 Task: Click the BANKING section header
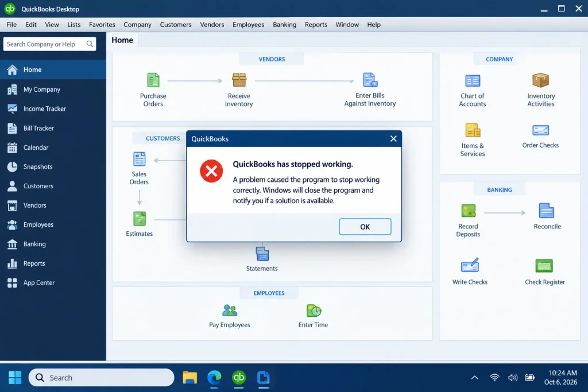point(499,189)
